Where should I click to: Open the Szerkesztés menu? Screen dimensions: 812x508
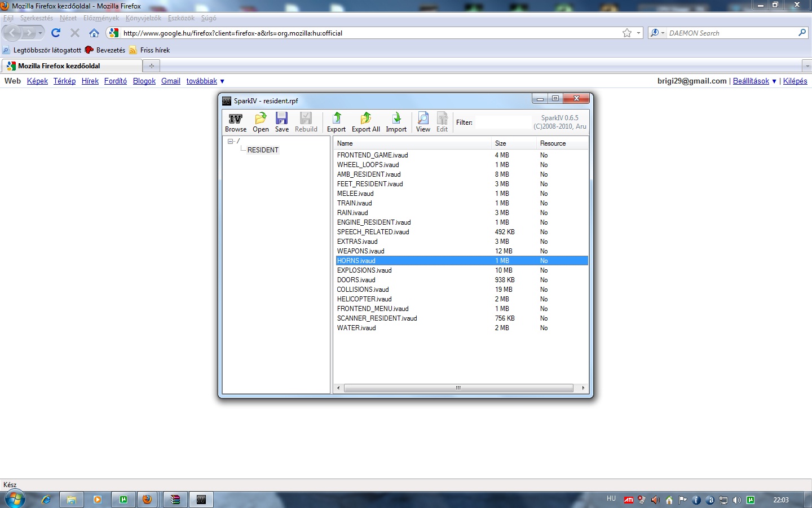[37, 18]
